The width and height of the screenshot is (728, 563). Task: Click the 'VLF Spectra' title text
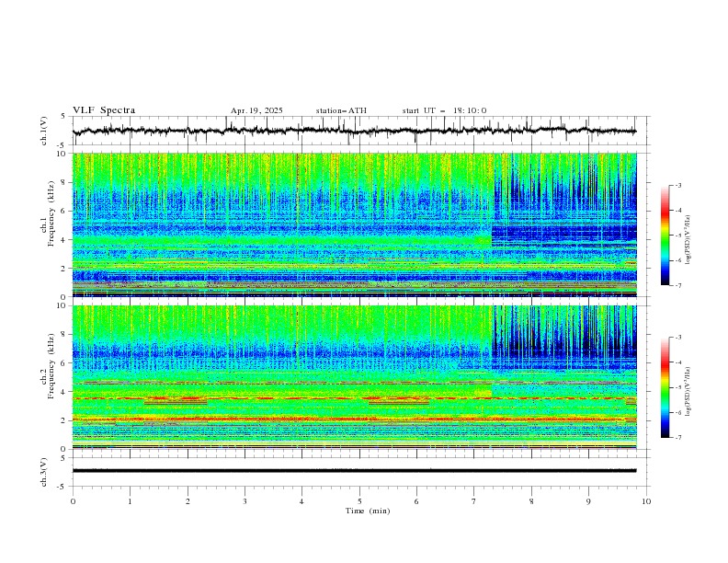tap(104, 110)
